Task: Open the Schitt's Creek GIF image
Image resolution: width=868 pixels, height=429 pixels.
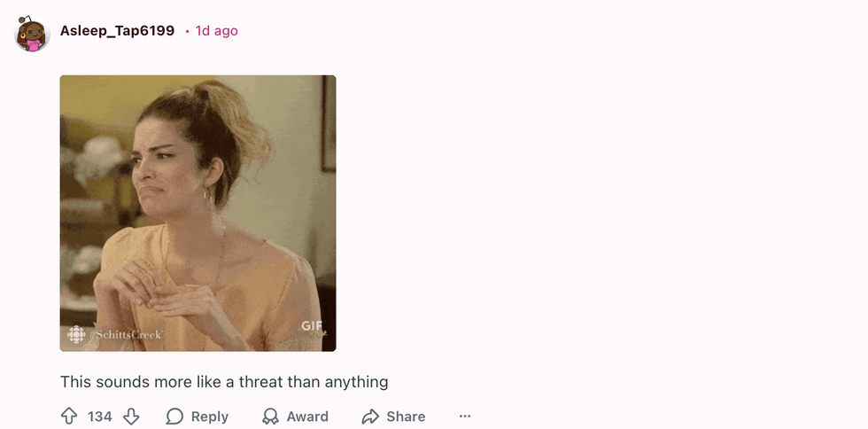Action: click(198, 214)
